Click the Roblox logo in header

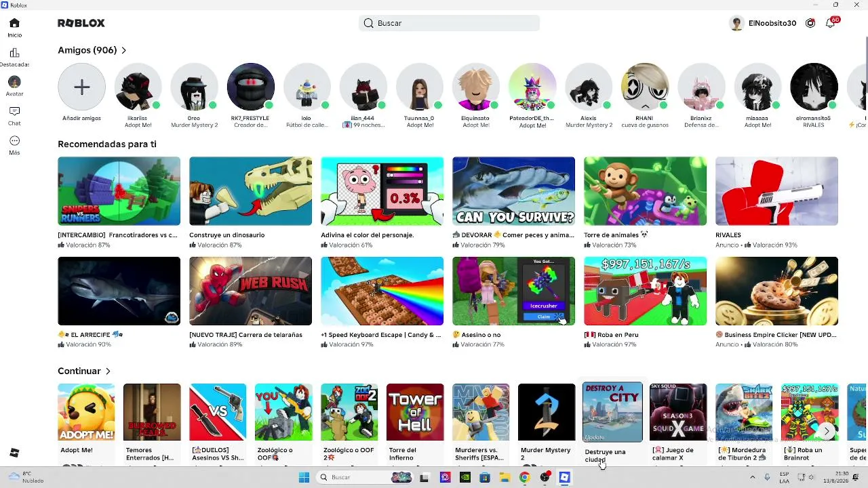[81, 23]
